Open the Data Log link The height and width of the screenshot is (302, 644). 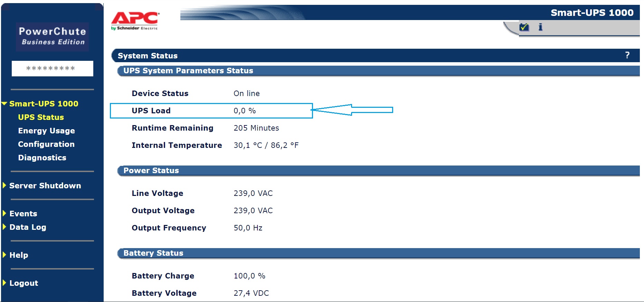(28, 227)
